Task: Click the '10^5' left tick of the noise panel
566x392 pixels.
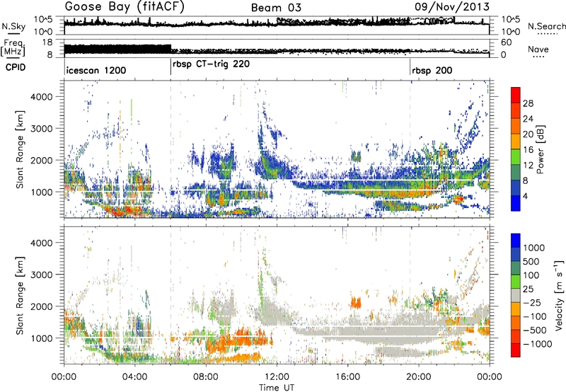Action: (x=43, y=19)
